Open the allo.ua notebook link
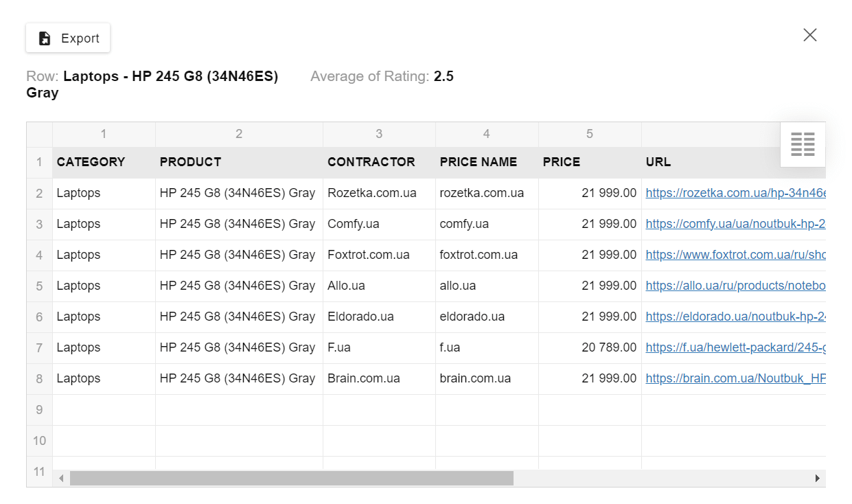This screenshot has height=504, width=852. [x=735, y=286]
